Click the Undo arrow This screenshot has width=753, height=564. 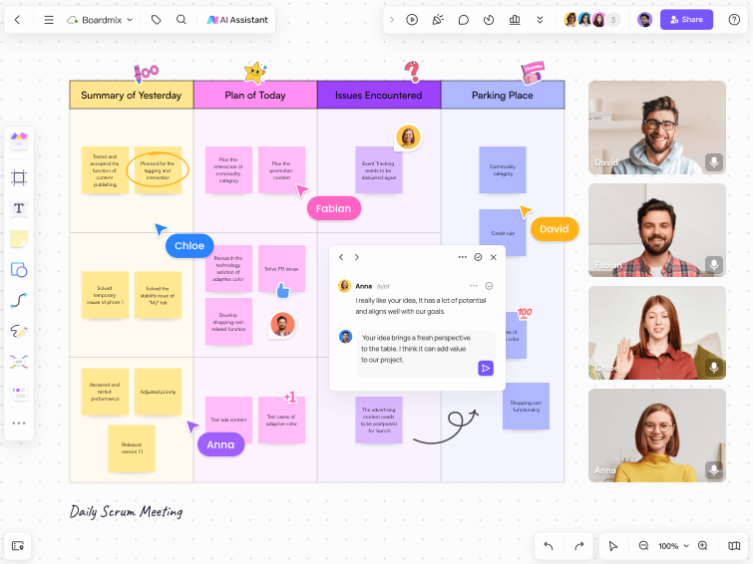548,546
